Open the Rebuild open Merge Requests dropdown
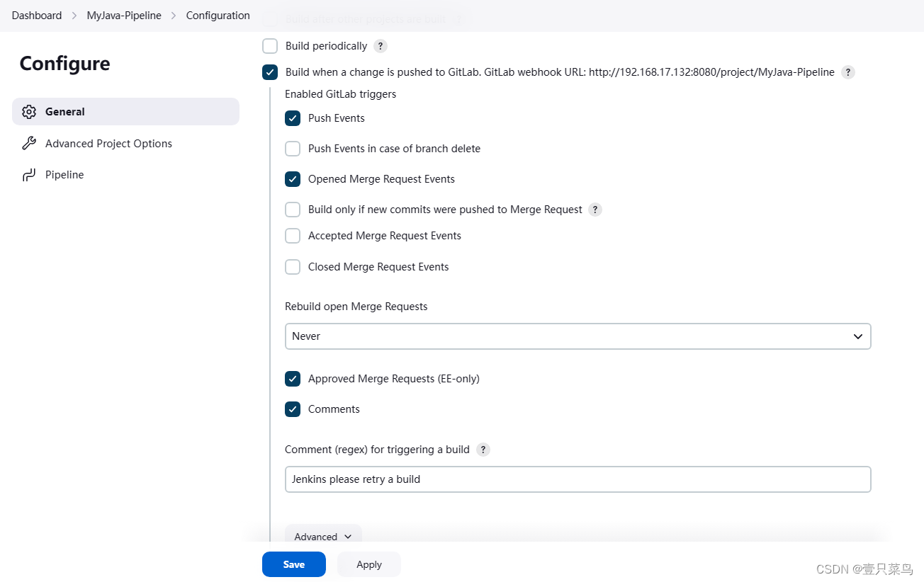 pos(577,336)
